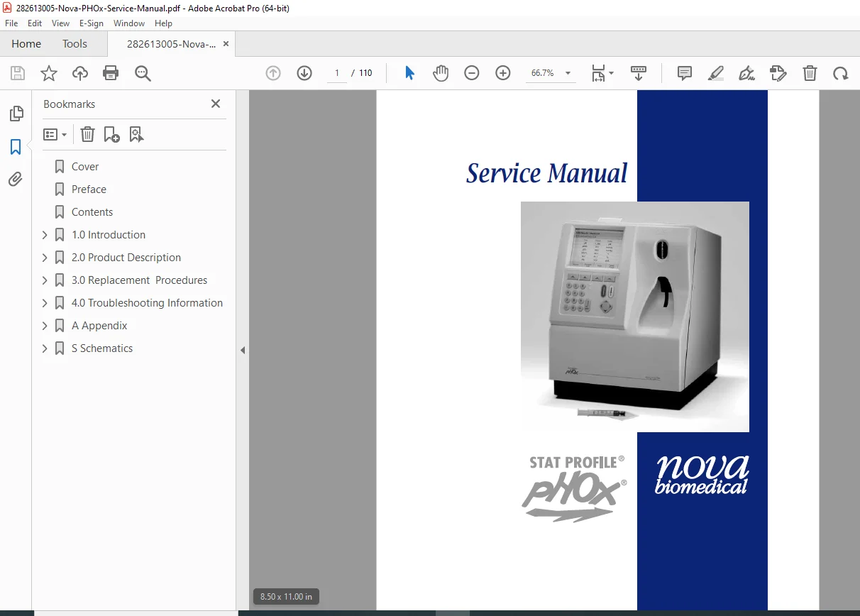Select the highlight text pen tool
The width and height of the screenshot is (860, 616).
[x=716, y=73]
